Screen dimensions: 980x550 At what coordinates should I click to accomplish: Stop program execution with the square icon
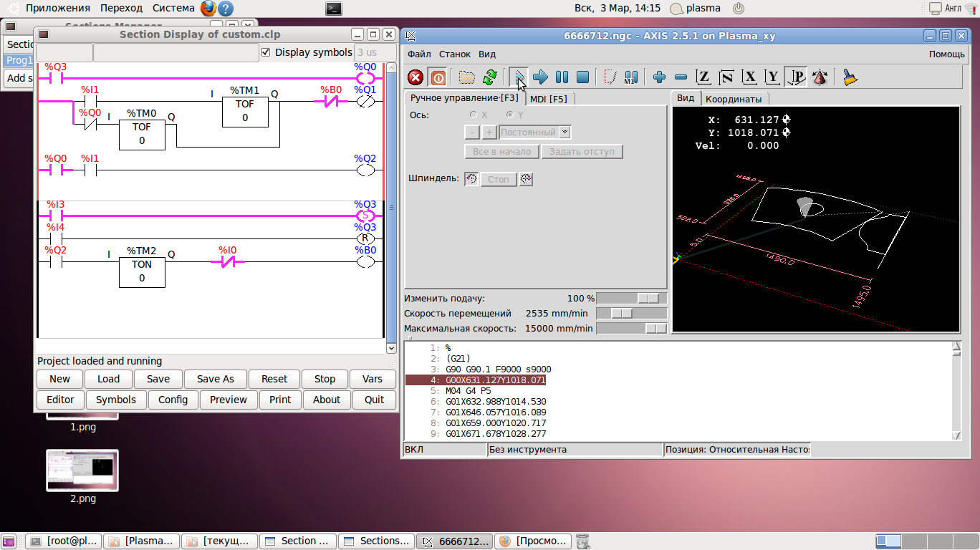click(583, 77)
